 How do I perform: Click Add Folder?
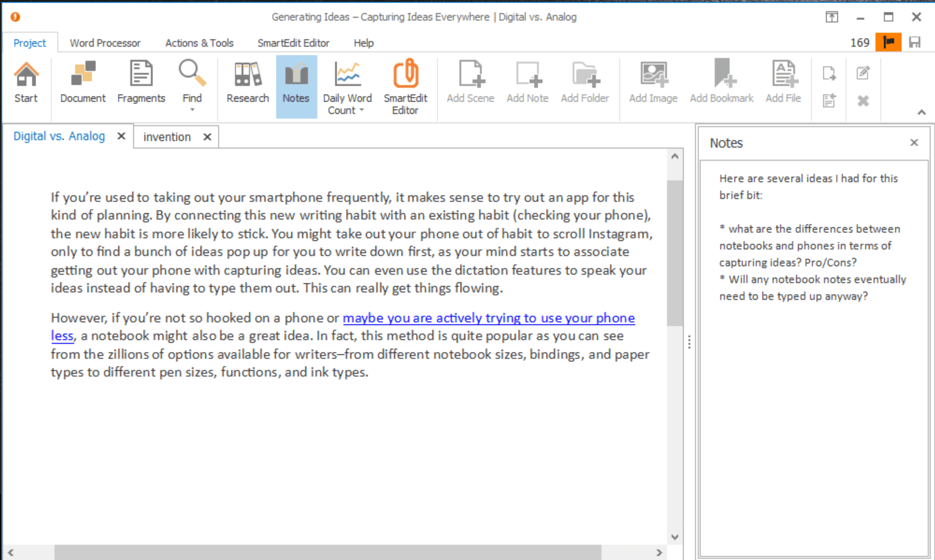[x=585, y=83]
